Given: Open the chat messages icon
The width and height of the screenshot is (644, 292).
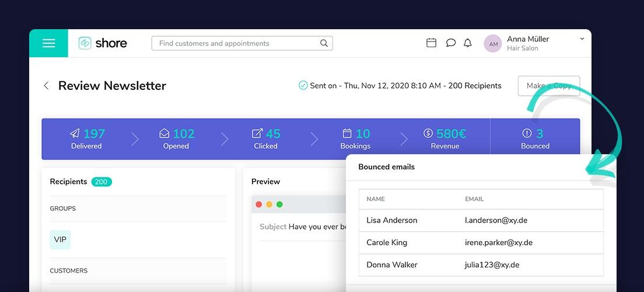Looking at the screenshot, I should (450, 43).
